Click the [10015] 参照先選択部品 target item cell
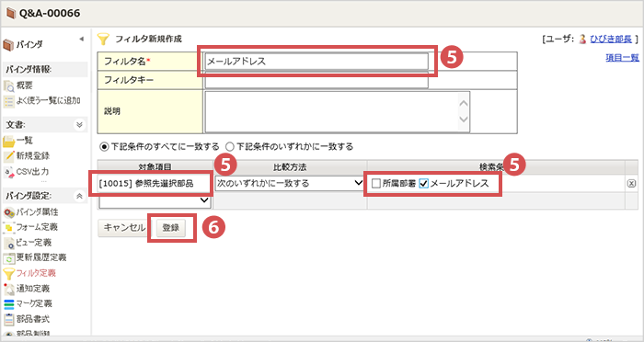The width and height of the screenshot is (644, 342). tap(155, 183)
